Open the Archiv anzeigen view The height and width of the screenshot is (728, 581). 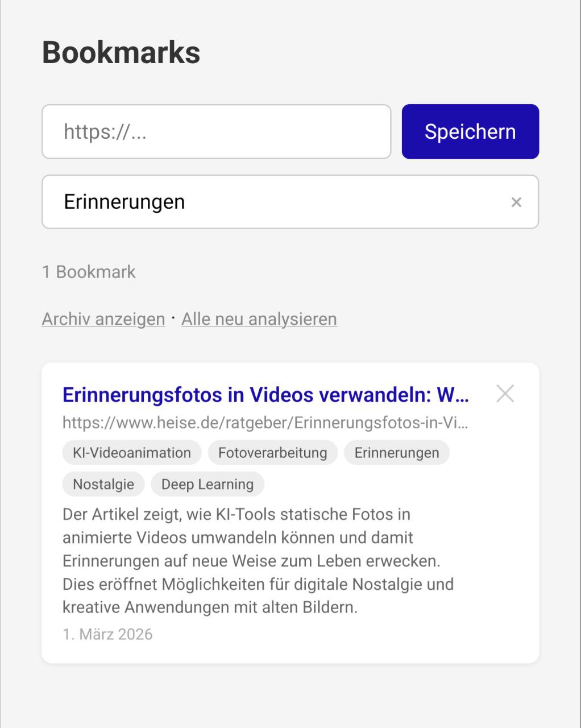pos(103,318)
